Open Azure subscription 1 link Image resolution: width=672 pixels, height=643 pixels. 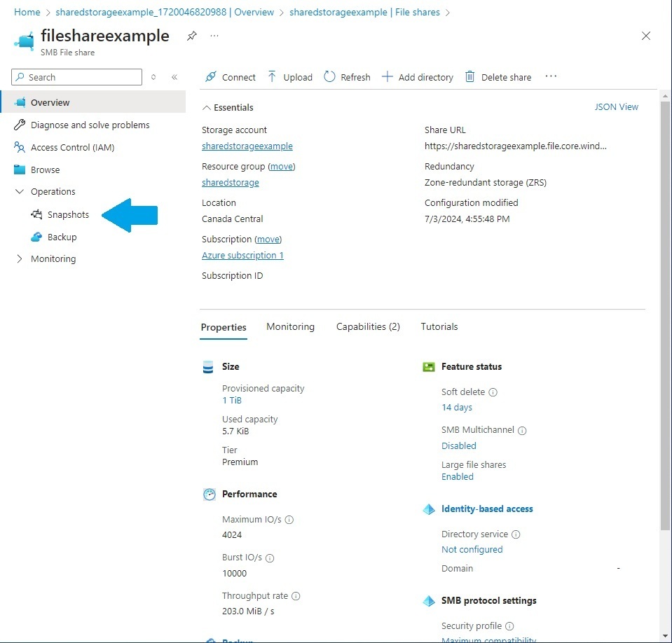242,256
